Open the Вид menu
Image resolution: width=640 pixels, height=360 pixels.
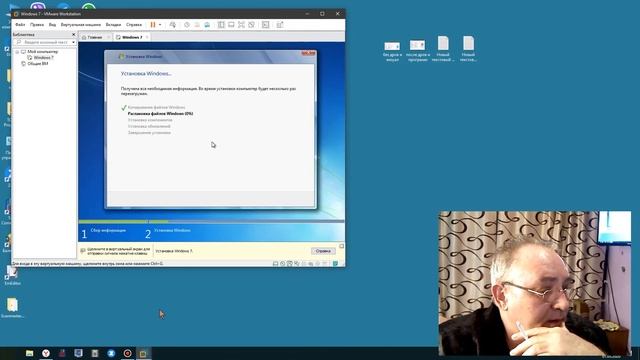click(x=52, y=25)
